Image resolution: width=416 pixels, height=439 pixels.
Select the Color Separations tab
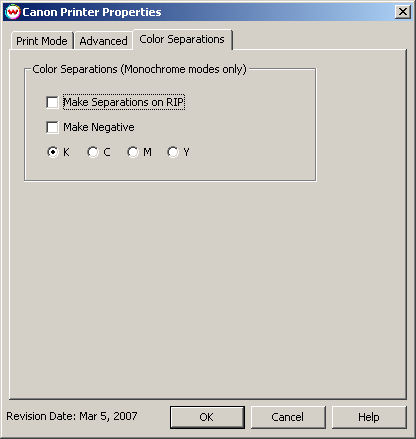[x=182, y=39]
